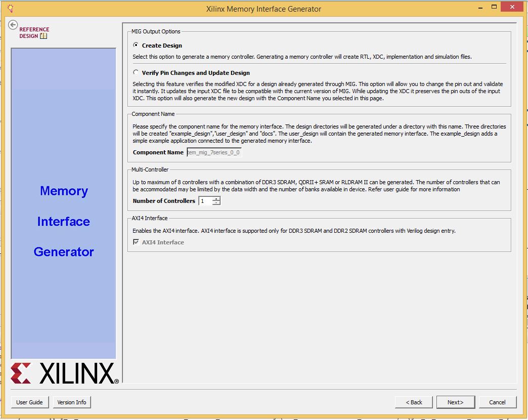Screen dimensions: 528x420
Task: Decrease the Number of Controllers with down arrow
Action: tap(216, 203)
